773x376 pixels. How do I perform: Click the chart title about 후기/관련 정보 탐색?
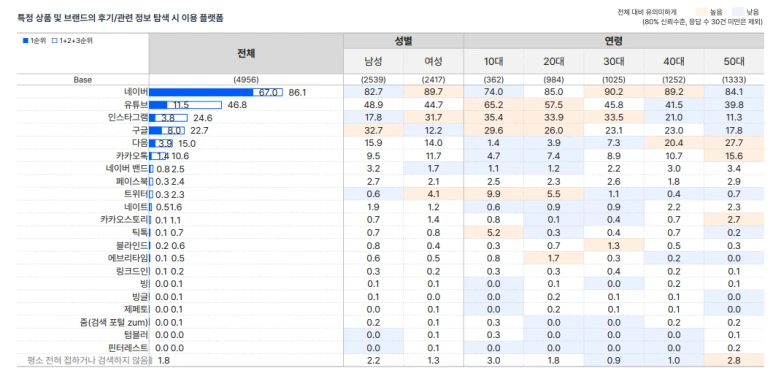point(120,18)
